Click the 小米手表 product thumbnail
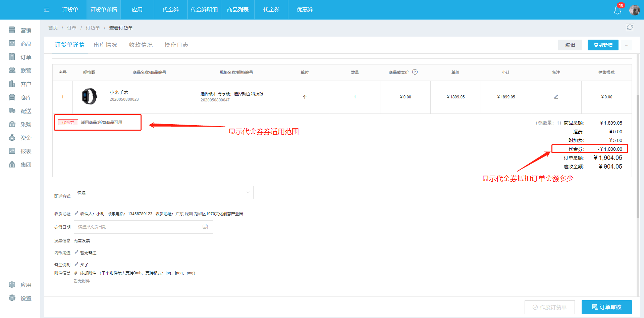The height and width of the screenshot is (318, 644). [89, 97]
